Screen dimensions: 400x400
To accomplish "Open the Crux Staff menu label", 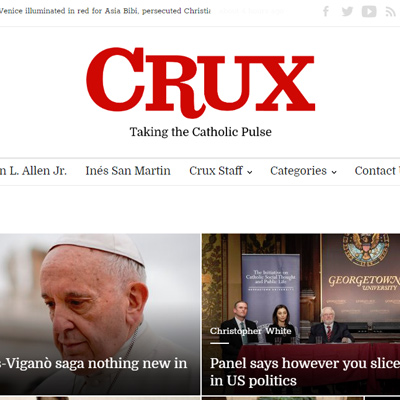I will (x=216, y=171).
